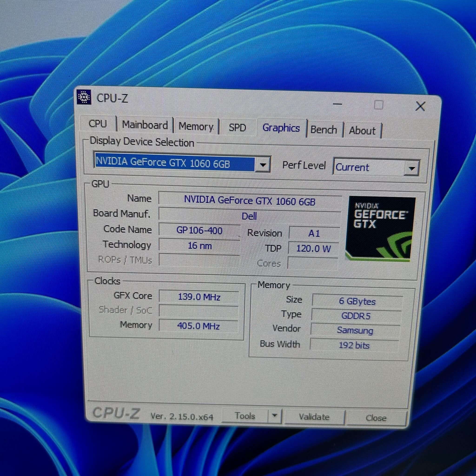The width and height of the screenshot is (476, 476).
Task: Click the empty Shader / SoC field
Action: coord(198,311)
